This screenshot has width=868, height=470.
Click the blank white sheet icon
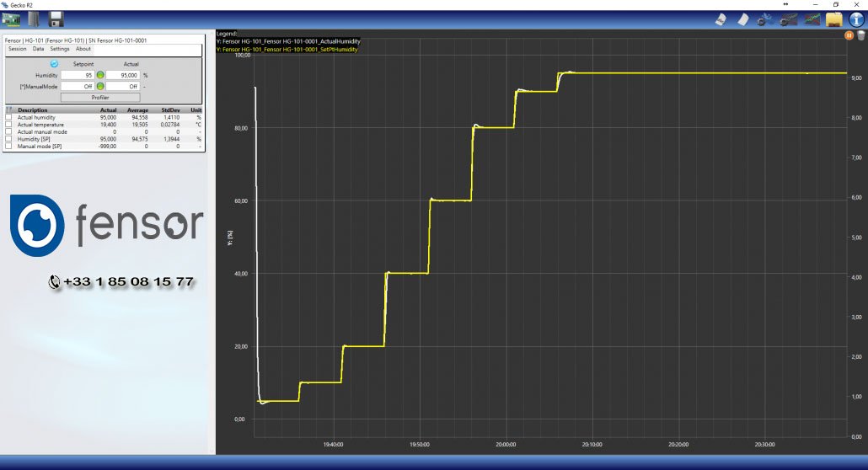click(743, 19)
